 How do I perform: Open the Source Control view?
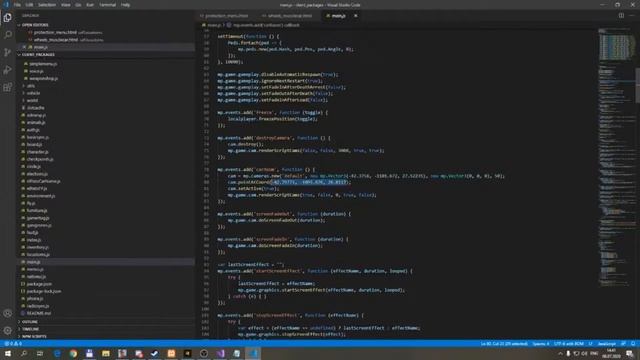7,52
